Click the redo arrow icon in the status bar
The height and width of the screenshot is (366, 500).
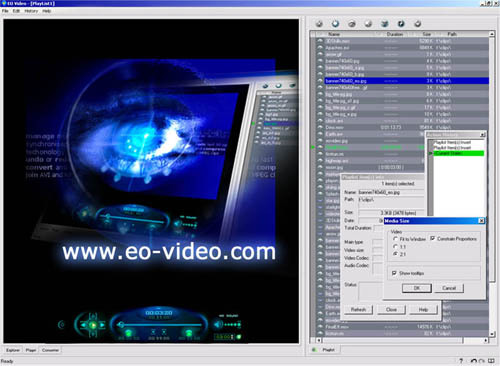coord(482,361)
